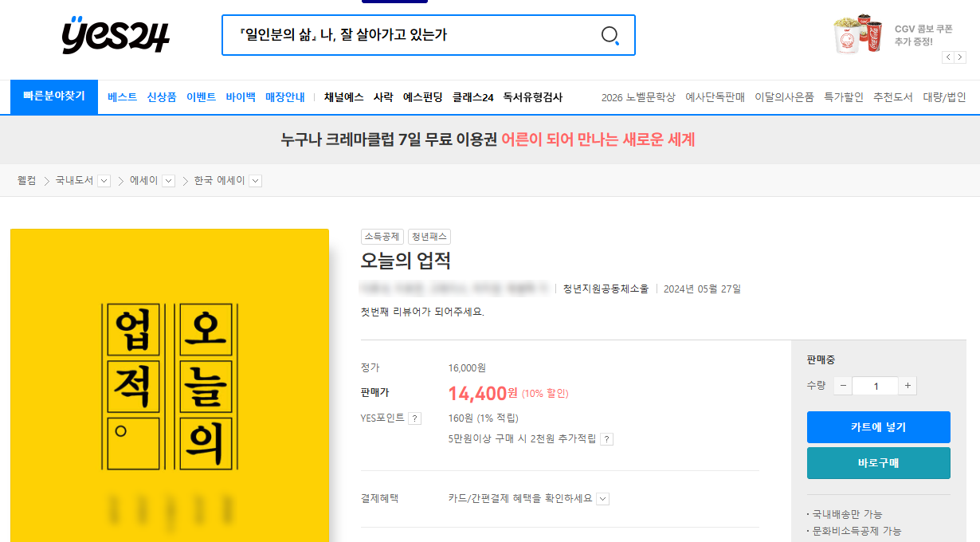Open the 대량/법인 link

tap(944, 97)
